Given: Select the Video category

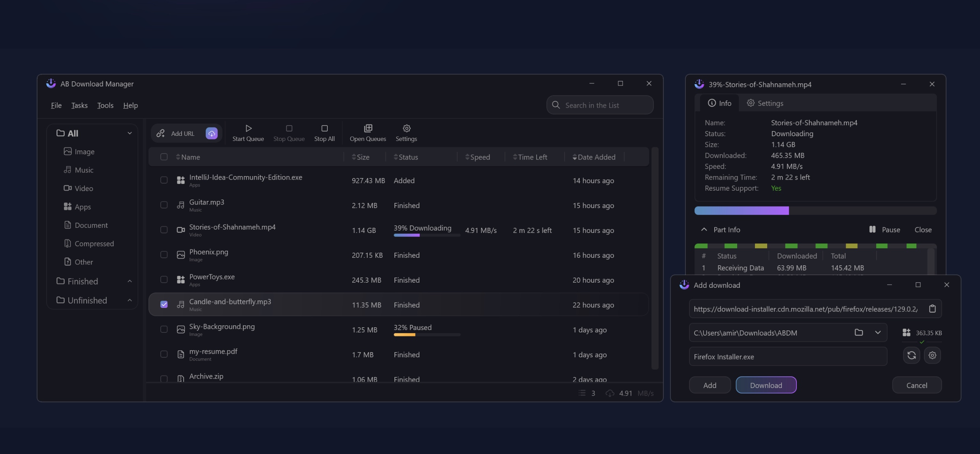Looking at the screenshot, I should 78,188.
